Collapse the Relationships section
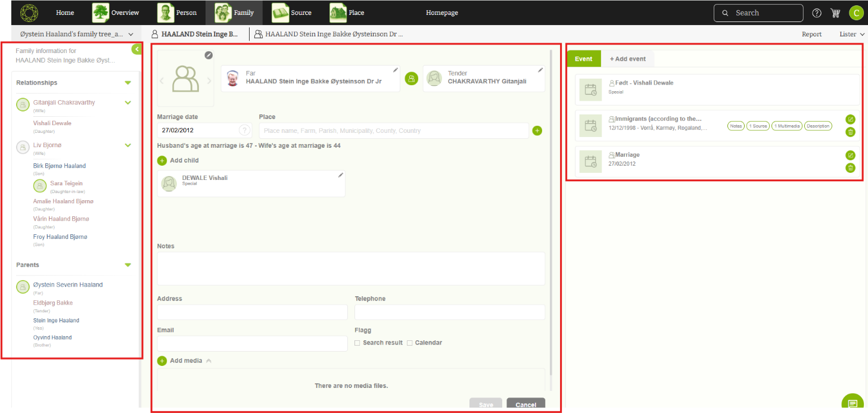The height and width of the screenshot is (413, 868). [x=127, y=83]
